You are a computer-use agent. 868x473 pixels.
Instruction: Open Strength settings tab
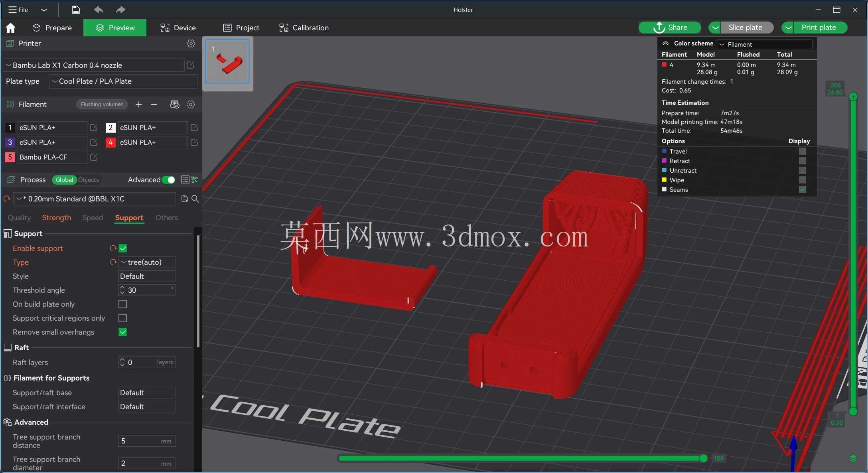click(57, 218)
